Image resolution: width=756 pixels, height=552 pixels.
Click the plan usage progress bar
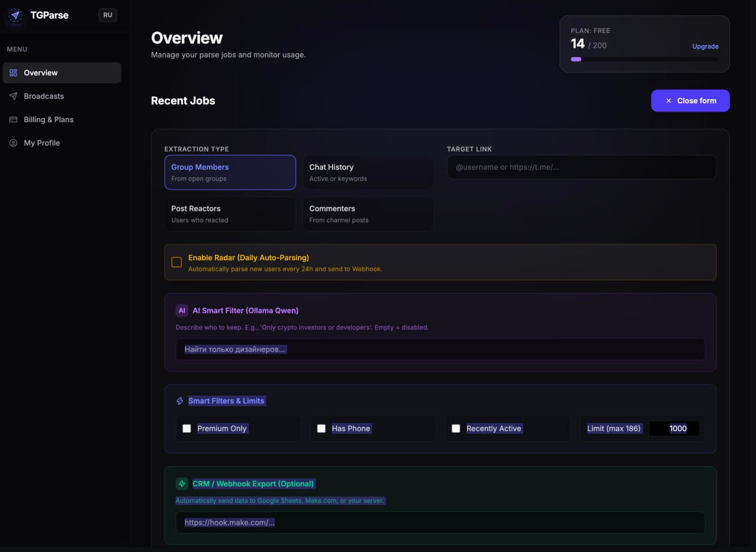coord(644,59)
